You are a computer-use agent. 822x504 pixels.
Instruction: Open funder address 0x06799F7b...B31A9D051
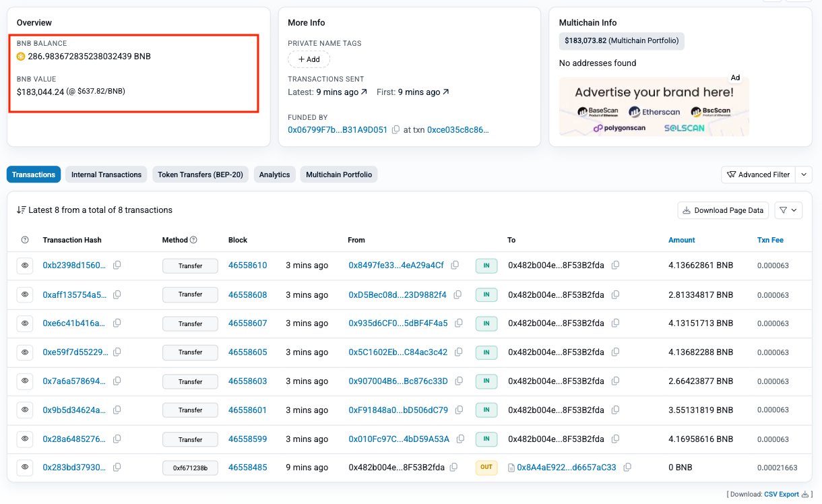click(x=338, y=129)
